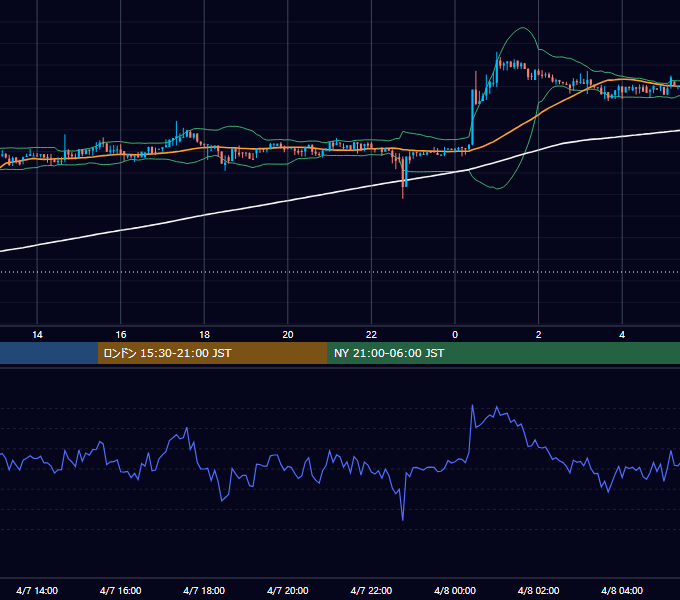Screen dimensions: 680x600
Task: Click the 4/8 00:00 date label
Action: 455,590
